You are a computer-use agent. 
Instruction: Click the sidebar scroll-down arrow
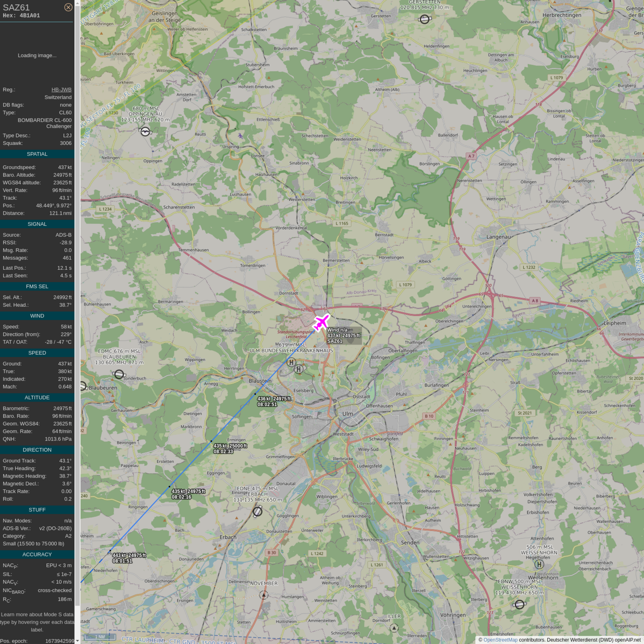click(x=77, y=640)
